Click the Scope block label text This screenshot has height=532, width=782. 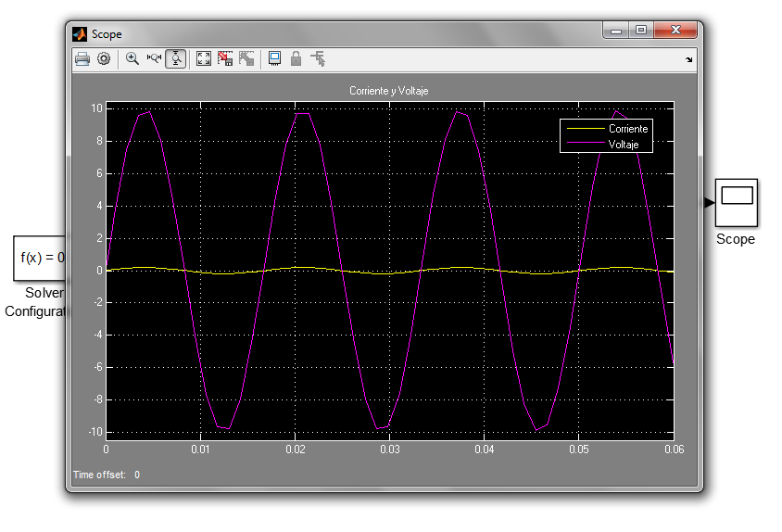(x=736, y=239)
